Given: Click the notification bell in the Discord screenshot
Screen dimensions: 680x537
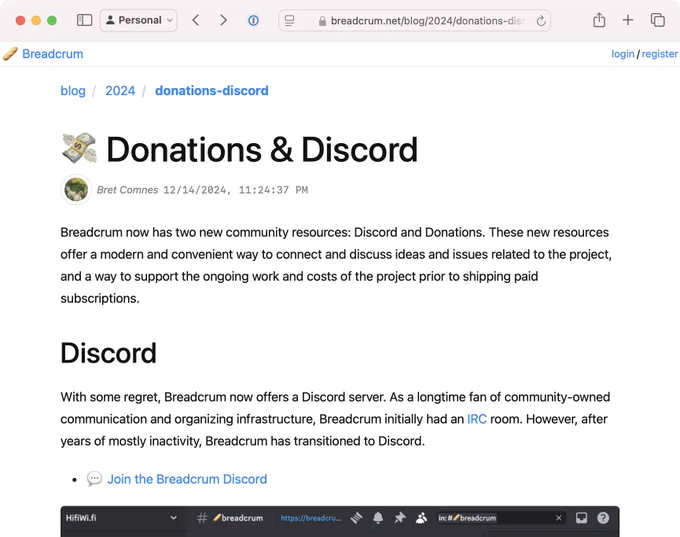Looking at the screenshot, I should tap(378, 517).
